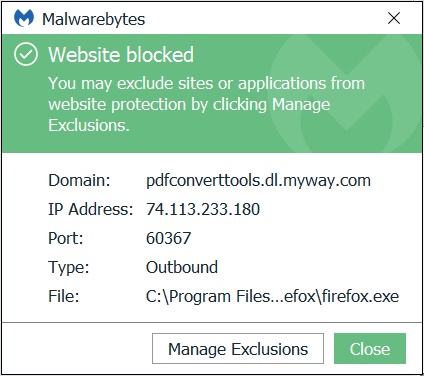Viewport: 424px width, 376px height.
Task: Click the exclusion instructions message text
Action: (x=207, y=104)
